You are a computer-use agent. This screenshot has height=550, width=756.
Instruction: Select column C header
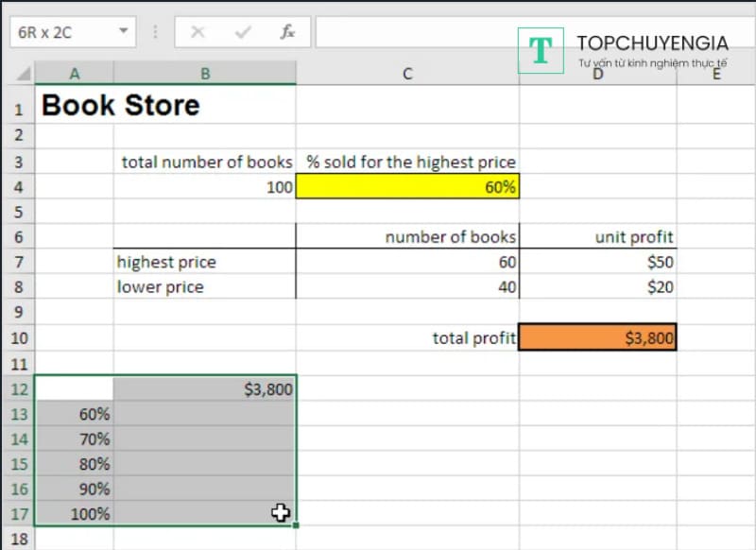407,74
